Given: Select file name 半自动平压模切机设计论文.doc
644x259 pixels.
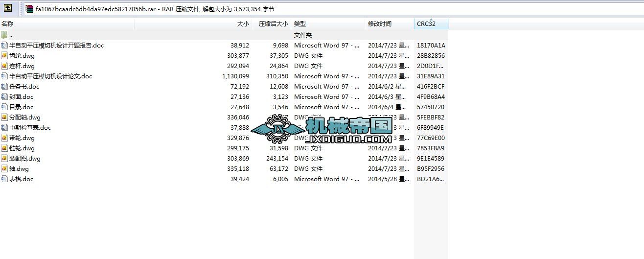Looking at the screenshot, I should 51,76.
